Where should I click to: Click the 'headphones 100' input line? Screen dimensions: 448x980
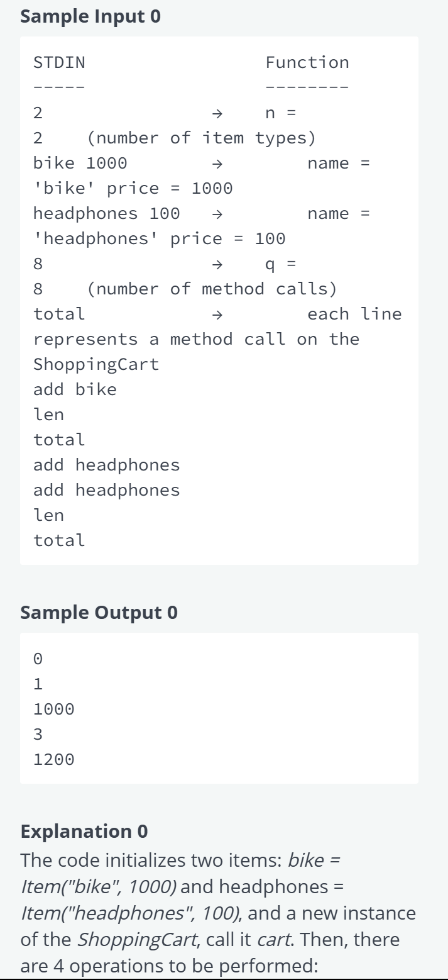(x=107, y=213)
